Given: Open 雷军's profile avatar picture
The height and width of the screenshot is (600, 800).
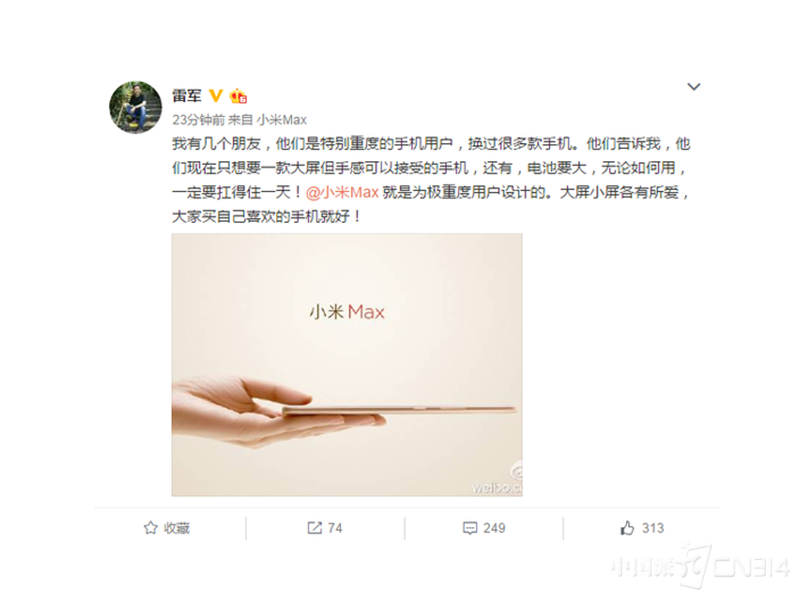Looking at the screenshot, I should 135,107.
